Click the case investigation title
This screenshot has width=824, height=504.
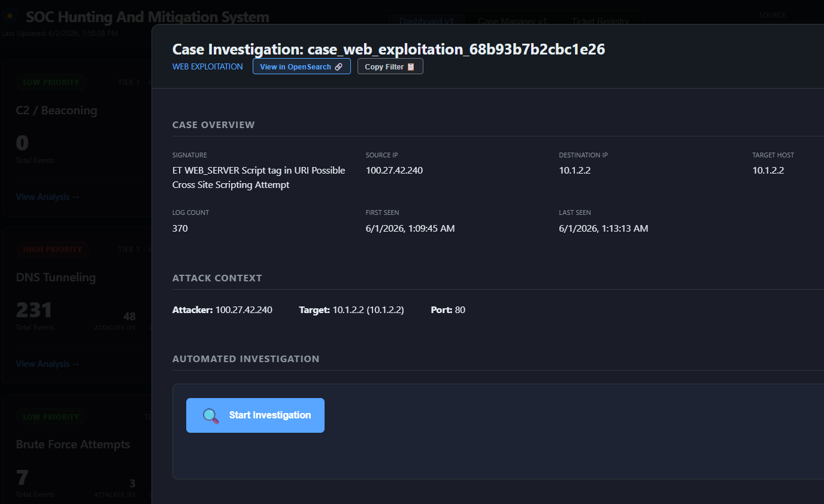(389, 49)
